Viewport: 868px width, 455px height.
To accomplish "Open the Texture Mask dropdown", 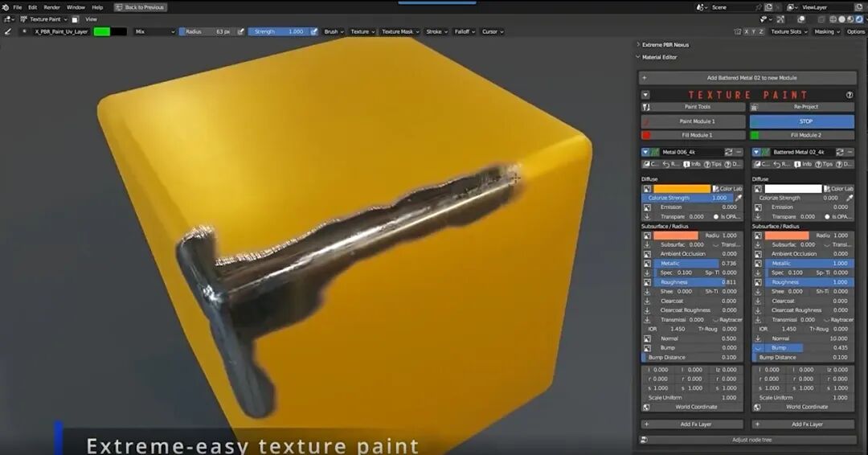I will (400, 31).
